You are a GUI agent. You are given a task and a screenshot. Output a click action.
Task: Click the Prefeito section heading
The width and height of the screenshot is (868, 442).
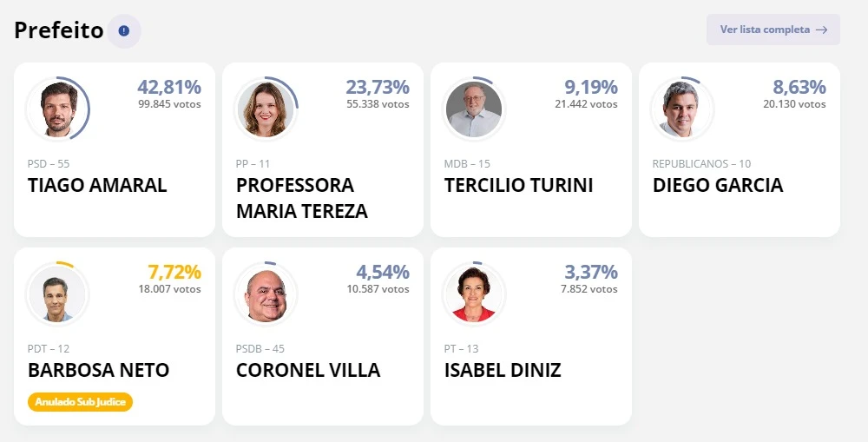click(x=58, y=31)
